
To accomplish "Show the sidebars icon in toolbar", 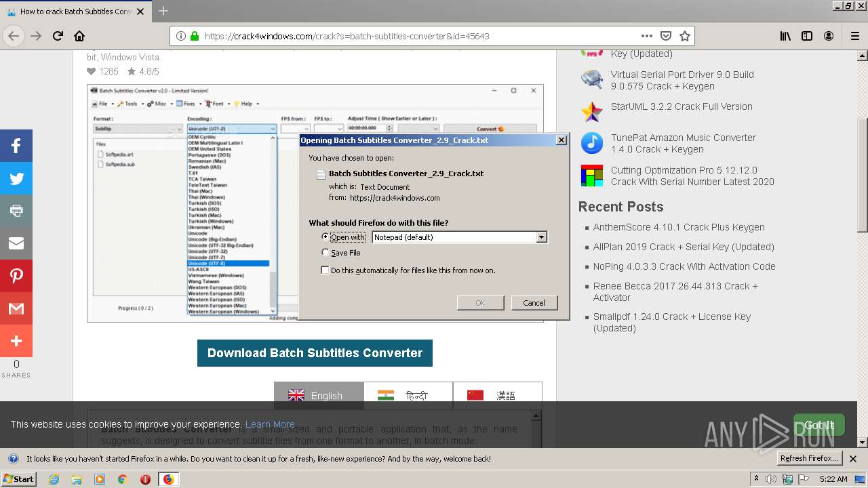I will [x=807, y=36].
